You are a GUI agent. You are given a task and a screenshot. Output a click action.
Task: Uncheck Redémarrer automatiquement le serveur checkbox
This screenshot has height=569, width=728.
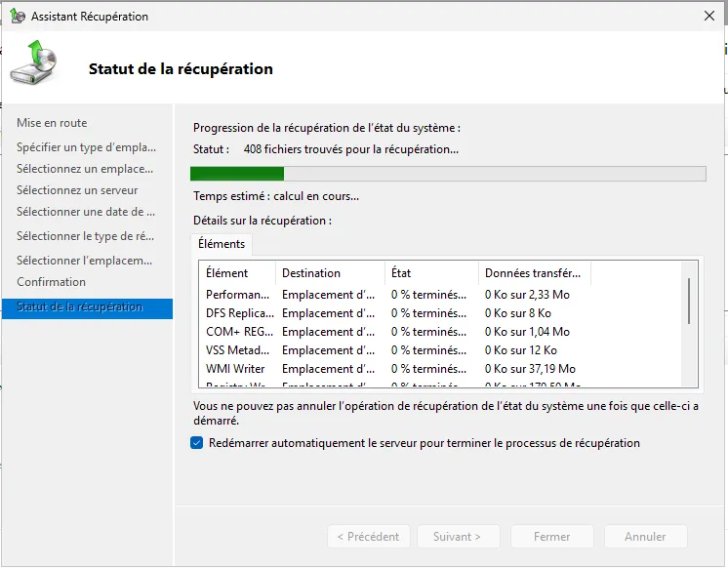[198, 443]
